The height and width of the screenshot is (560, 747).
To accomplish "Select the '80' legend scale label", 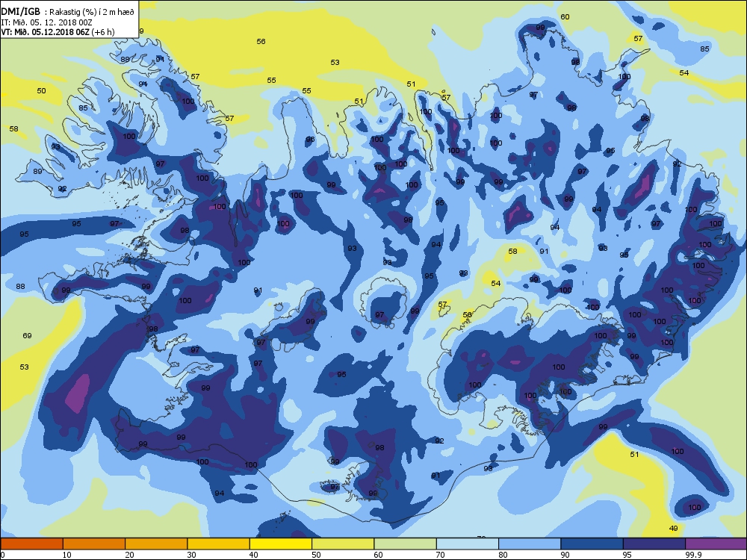I will (503, 554).
